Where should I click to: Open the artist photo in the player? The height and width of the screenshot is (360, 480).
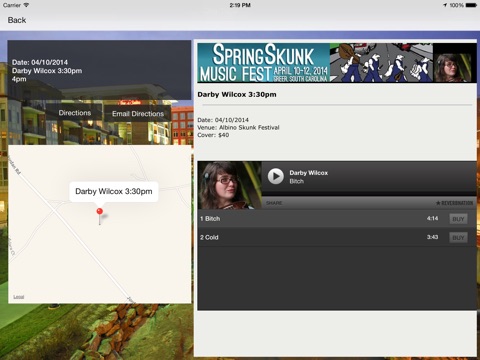(x=230, y=185)
